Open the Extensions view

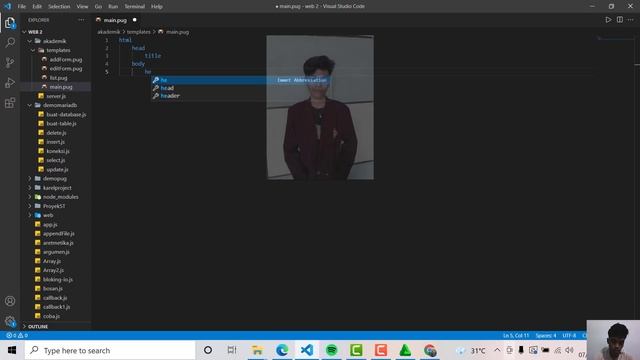click(x=10, y=102)
